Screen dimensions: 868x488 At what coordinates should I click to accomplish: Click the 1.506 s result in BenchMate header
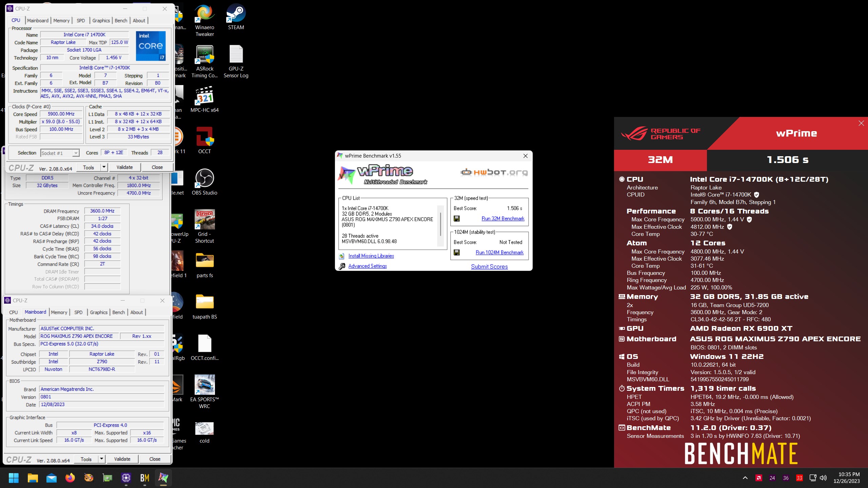pyautogui.click(x=787, y=160)
